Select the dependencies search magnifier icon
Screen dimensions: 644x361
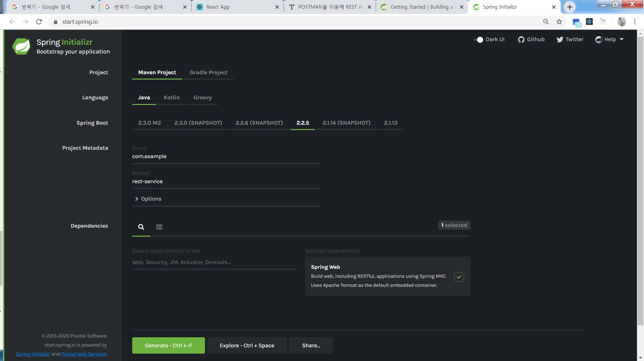pyautogui.click(x=141, y=227)
